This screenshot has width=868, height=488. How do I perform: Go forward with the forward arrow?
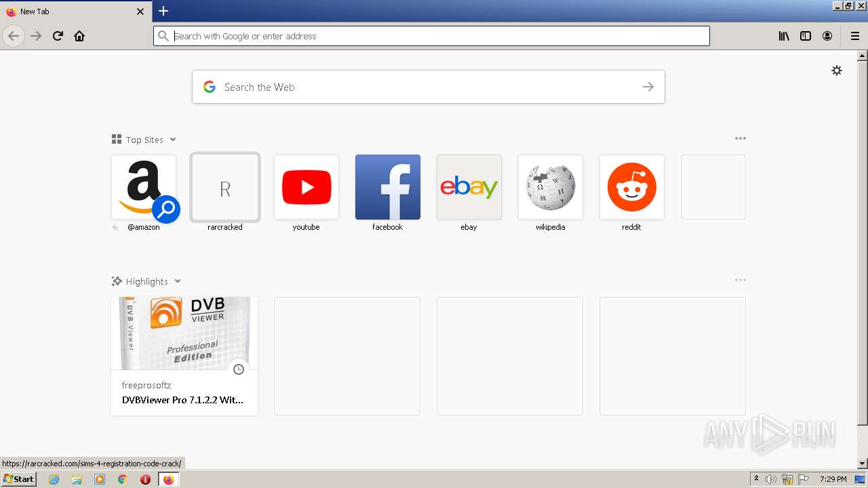[x=36, y=36]
